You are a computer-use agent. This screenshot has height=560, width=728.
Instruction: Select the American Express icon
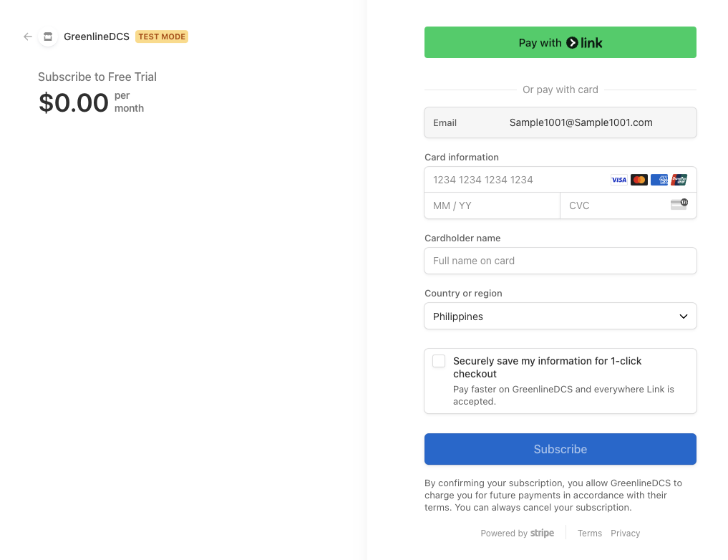[x=659, y=180]
